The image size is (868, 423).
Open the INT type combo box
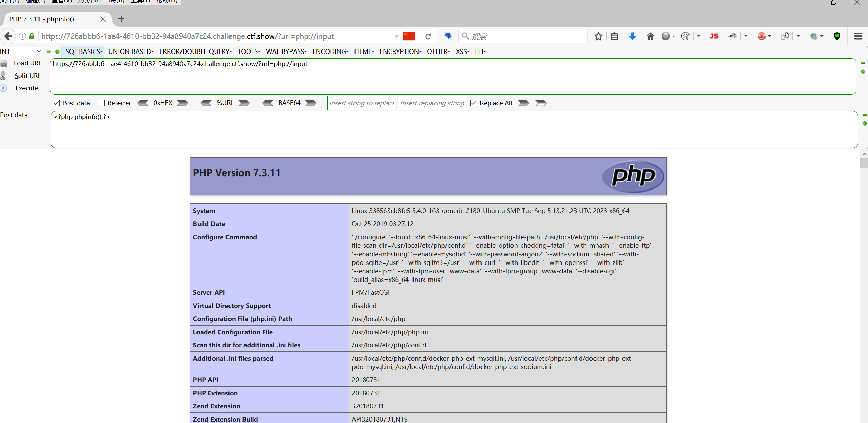pos(20,51)
